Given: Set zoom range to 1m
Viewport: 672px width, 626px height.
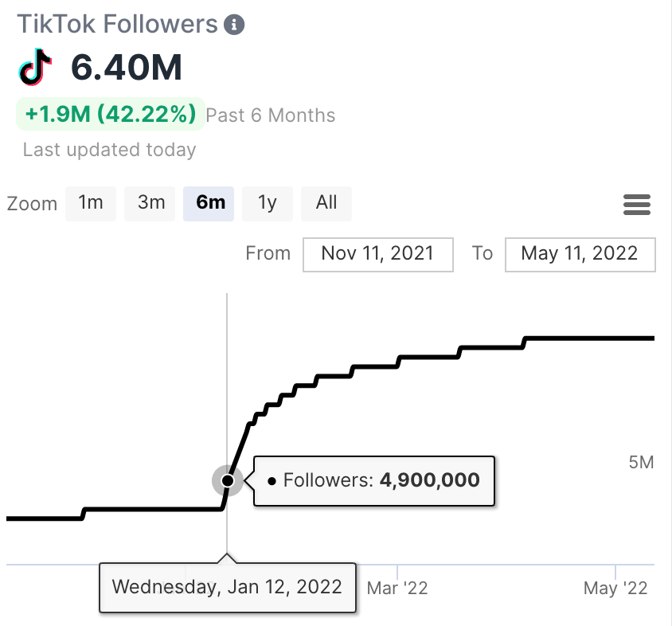Looking at the screenshot, I should [x=91, y=203].
